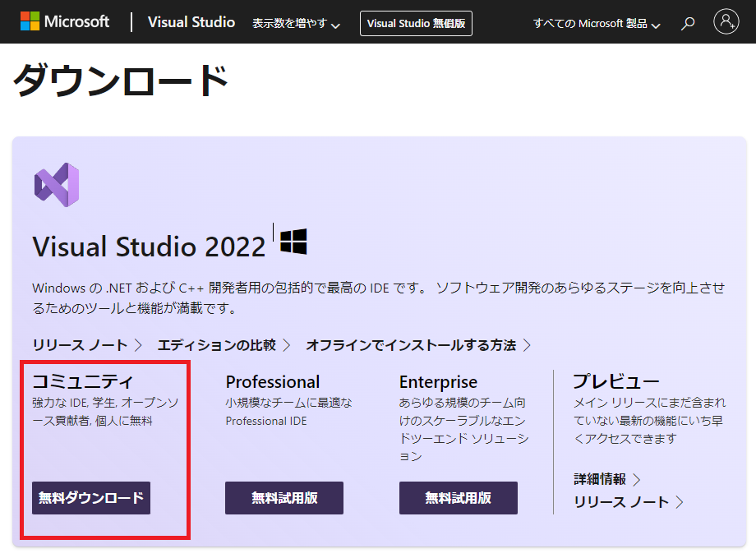Click the Enterprise edition heading
The image size is (756, 558).
click(x=438, y=382)
